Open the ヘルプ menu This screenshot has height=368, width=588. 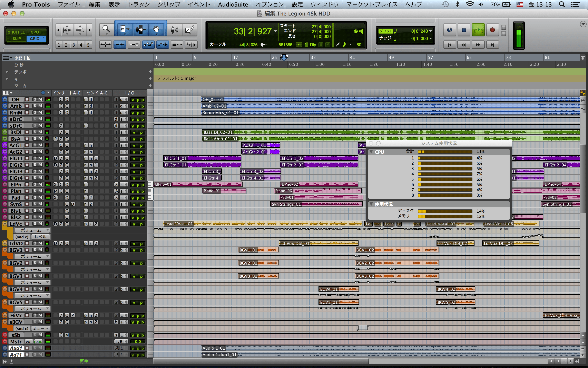pyautogui.click(x=414, y=4)
